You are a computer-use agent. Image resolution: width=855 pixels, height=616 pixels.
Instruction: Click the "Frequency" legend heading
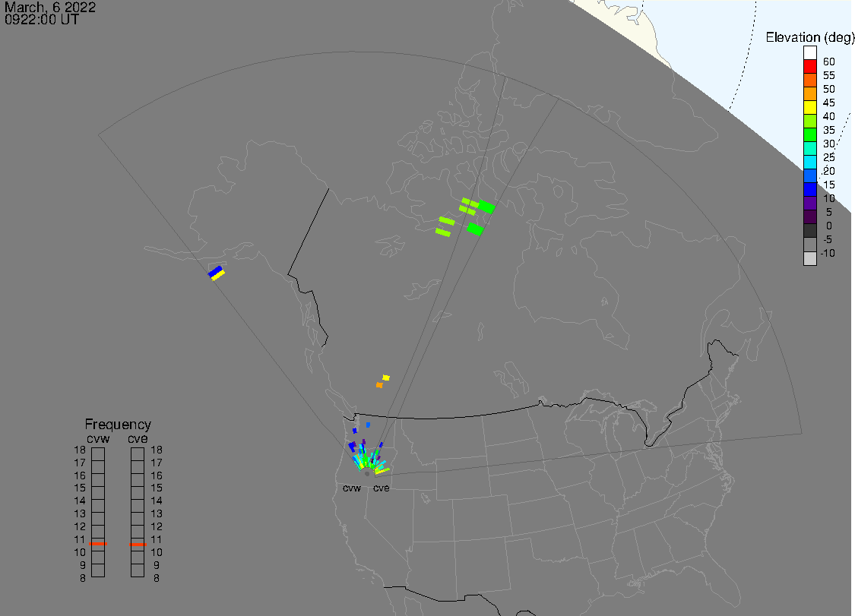pyautogui.click(x=118, y=424)
